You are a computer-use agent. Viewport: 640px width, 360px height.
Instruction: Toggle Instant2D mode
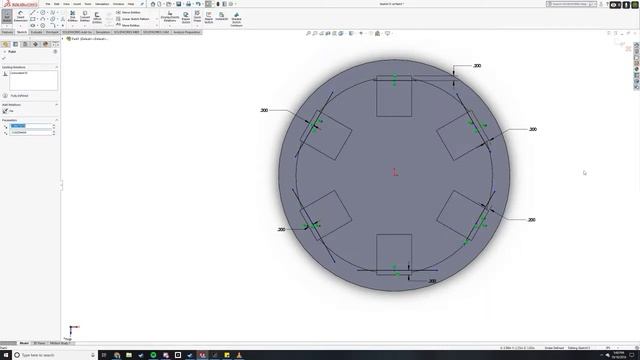tap(222, 16)
